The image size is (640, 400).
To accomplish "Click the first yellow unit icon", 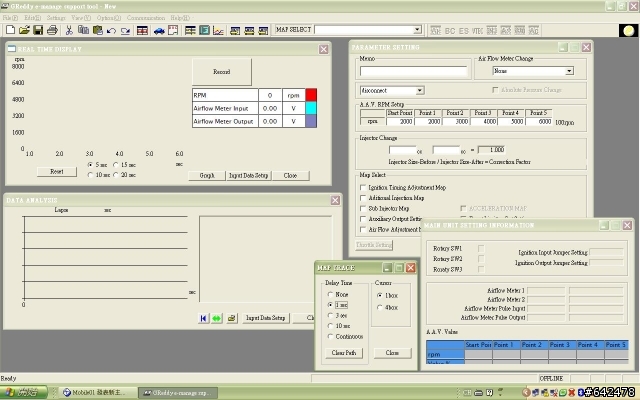I will (235, 31).
